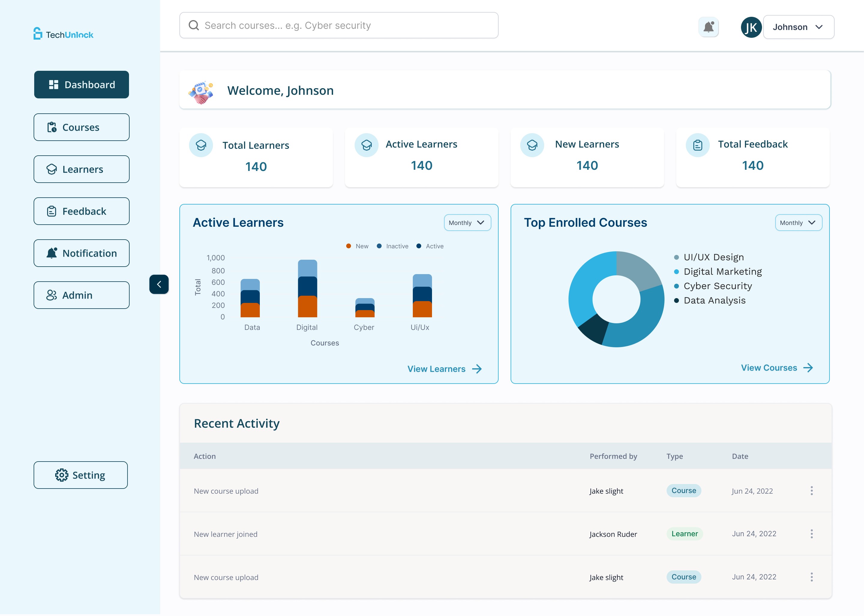Follow the View Courses link
The image size is (864, 616).
point(777,368)
